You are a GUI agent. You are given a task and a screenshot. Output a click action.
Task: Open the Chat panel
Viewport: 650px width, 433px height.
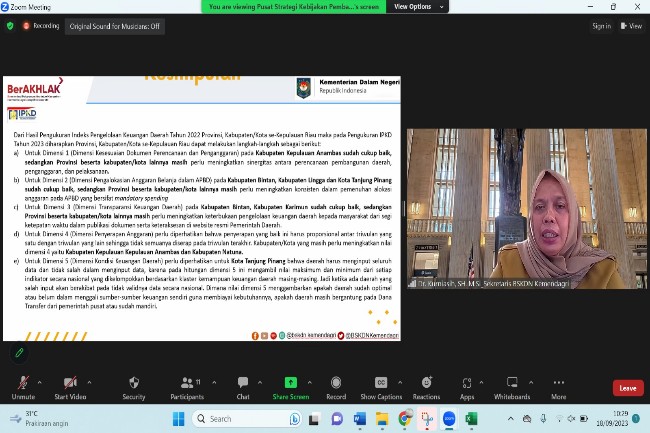pyautogui.click(x=243, y=384)
